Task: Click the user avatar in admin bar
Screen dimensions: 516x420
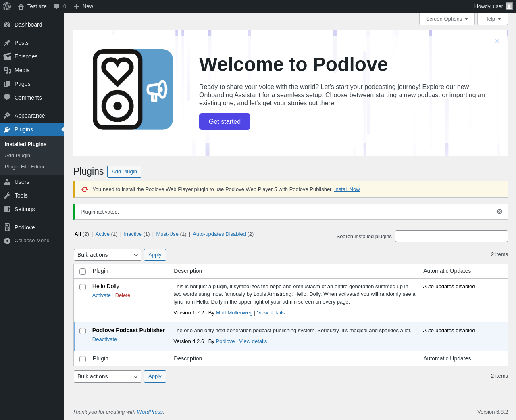Action: point(509,6)
